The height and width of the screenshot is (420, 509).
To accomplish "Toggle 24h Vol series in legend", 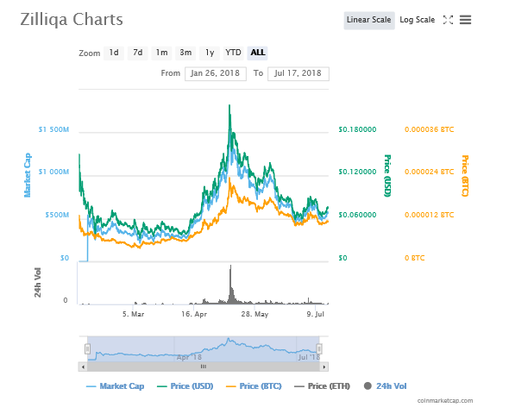I will point(386,386).
